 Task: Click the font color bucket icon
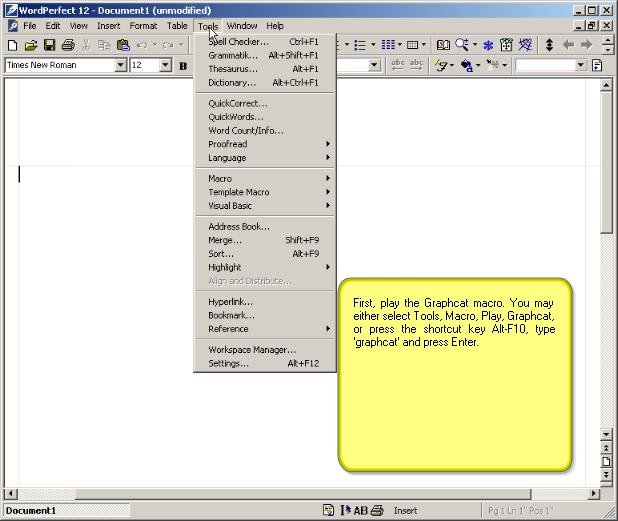click(x=467, y=65)
